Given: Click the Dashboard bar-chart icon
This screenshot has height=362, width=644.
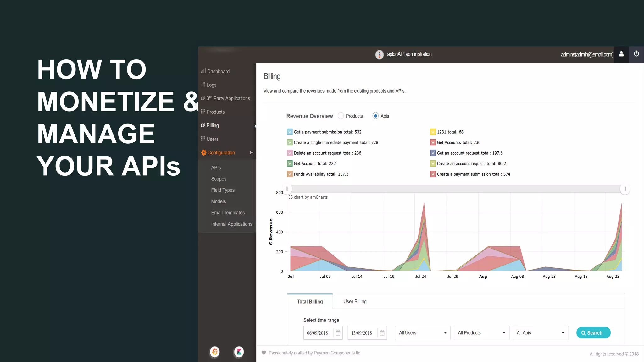Looking at the screenshot, I should tap(203, 71).
